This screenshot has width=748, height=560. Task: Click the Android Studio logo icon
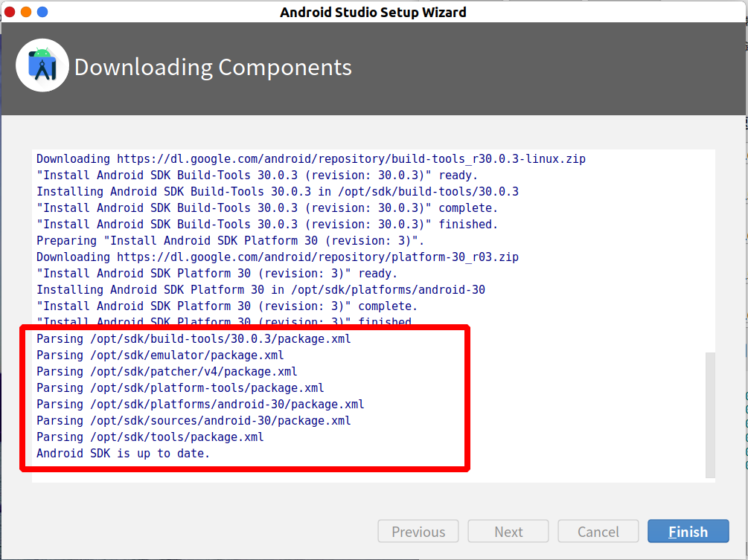42,65
